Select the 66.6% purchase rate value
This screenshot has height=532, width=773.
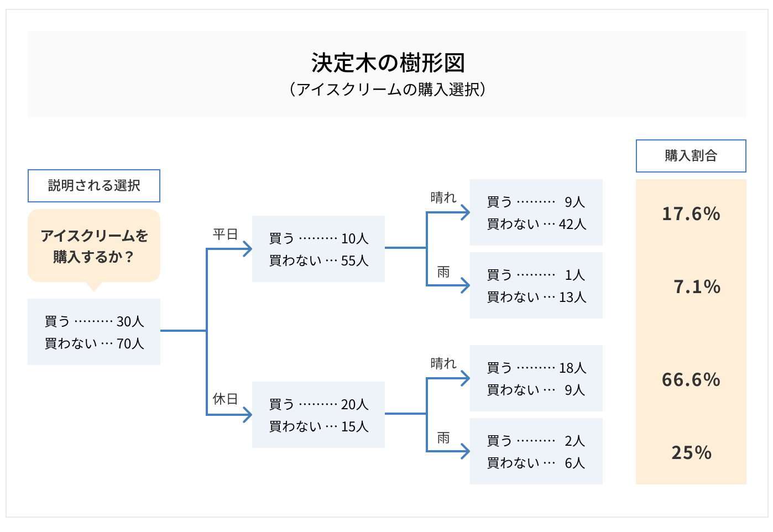(691, 379)
